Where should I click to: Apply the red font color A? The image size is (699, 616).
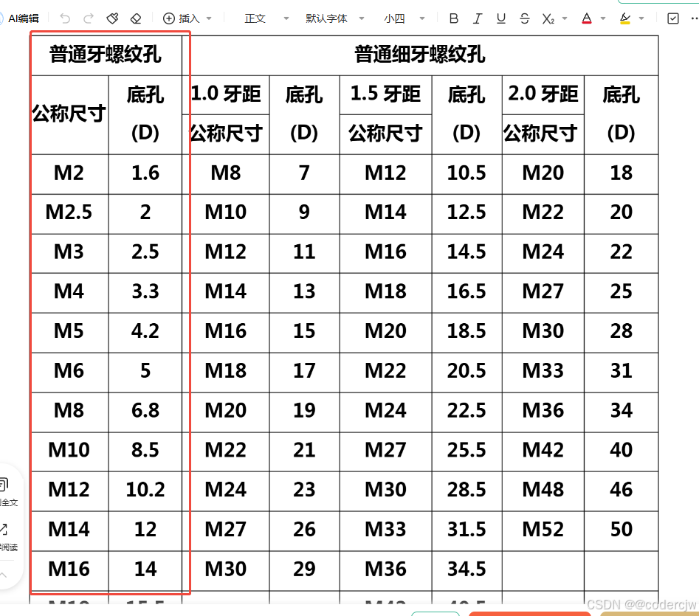587,18
